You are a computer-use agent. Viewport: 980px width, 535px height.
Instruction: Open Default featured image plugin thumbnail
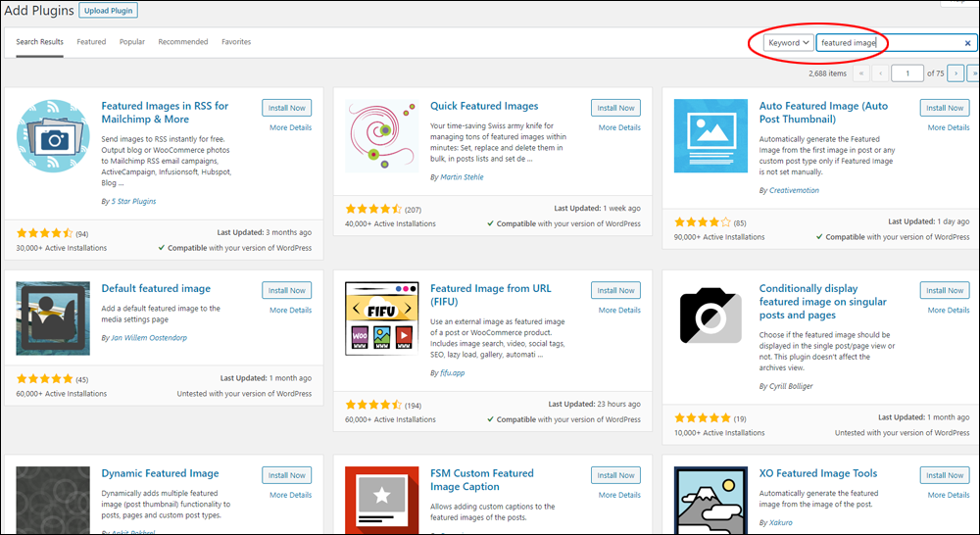(x=53, y=318)
